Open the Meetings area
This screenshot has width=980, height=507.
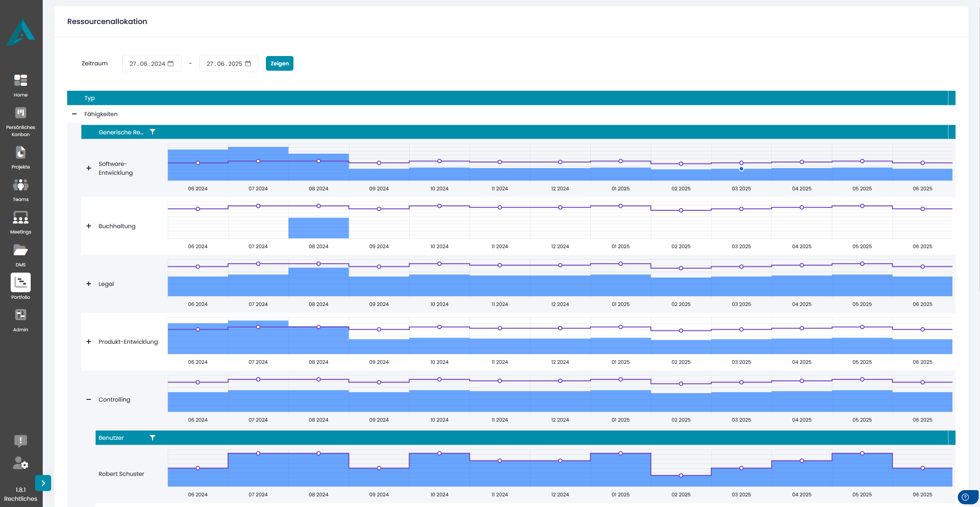tap(20, 217)
